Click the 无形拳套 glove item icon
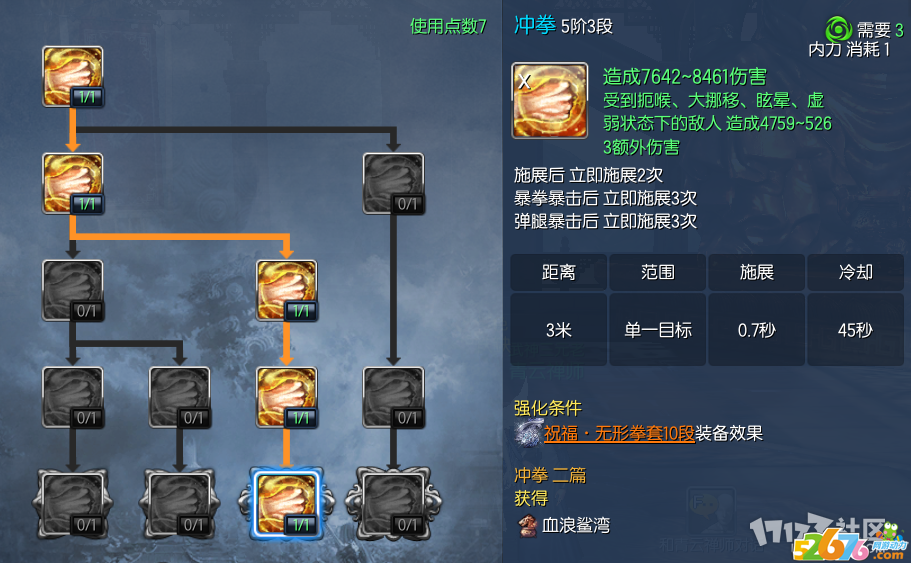This screenshot has height=563, width=911. tap(528, 433)
